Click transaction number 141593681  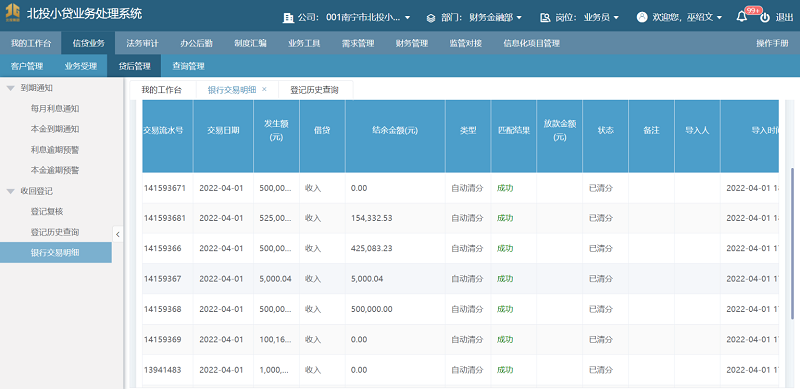(x=164, y=218)
